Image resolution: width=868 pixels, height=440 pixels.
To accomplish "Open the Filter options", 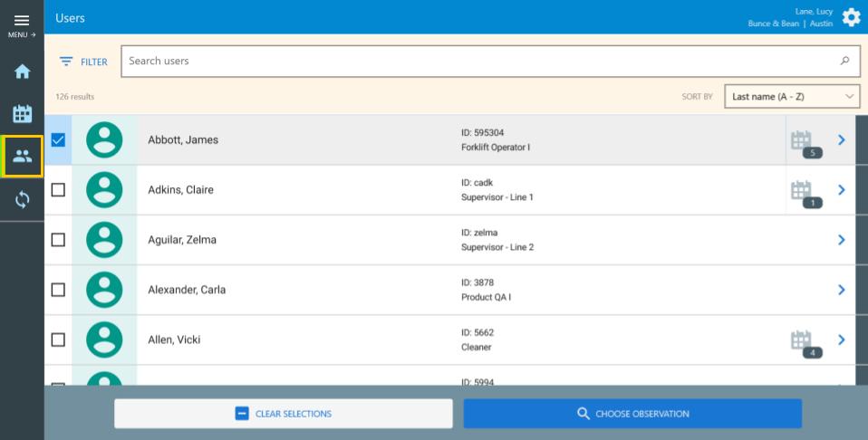I will click(x=83, y=62).
